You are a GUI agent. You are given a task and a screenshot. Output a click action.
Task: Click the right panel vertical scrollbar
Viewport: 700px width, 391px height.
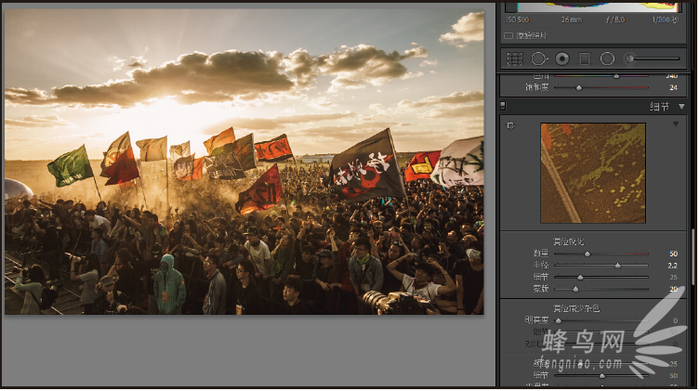(x=693, y=257)
